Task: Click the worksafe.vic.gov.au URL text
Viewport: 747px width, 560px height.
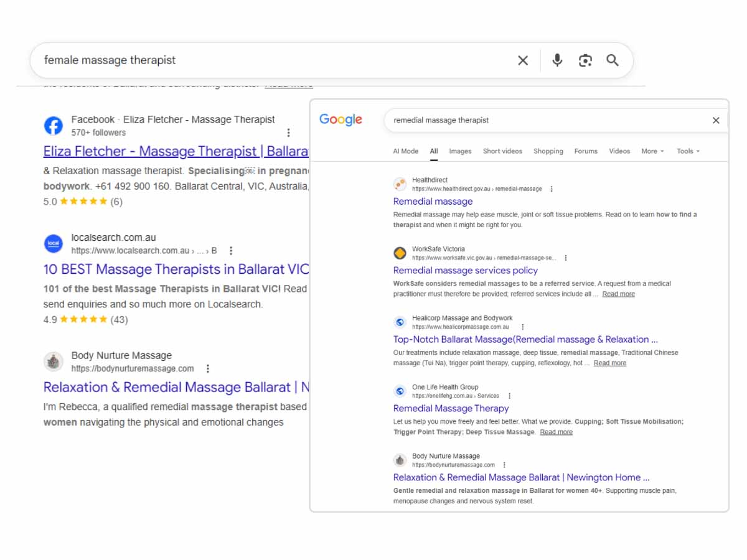Action: coord(484,258)
